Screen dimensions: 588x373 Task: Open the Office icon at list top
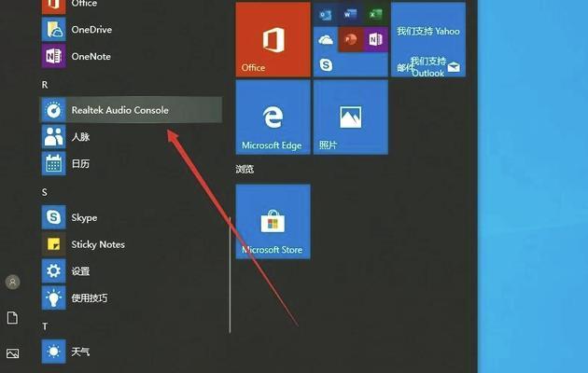[x=53, y=6]
